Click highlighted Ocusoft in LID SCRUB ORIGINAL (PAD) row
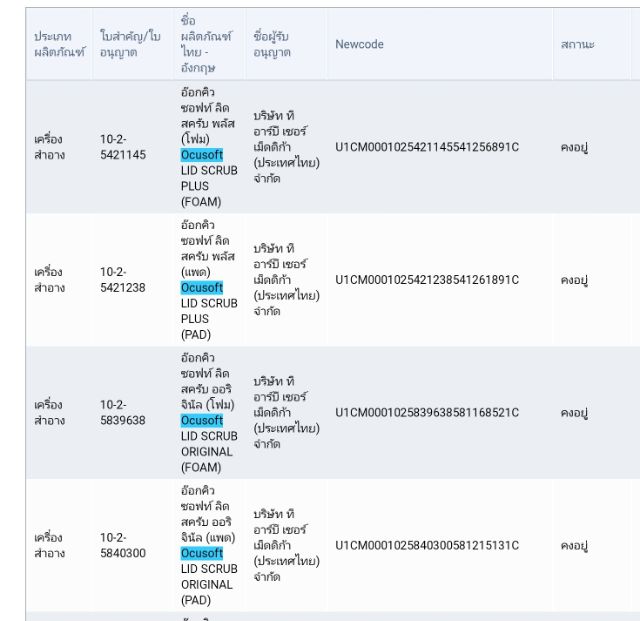This screenshot has height=621, width=640. (x=202, y=553)
